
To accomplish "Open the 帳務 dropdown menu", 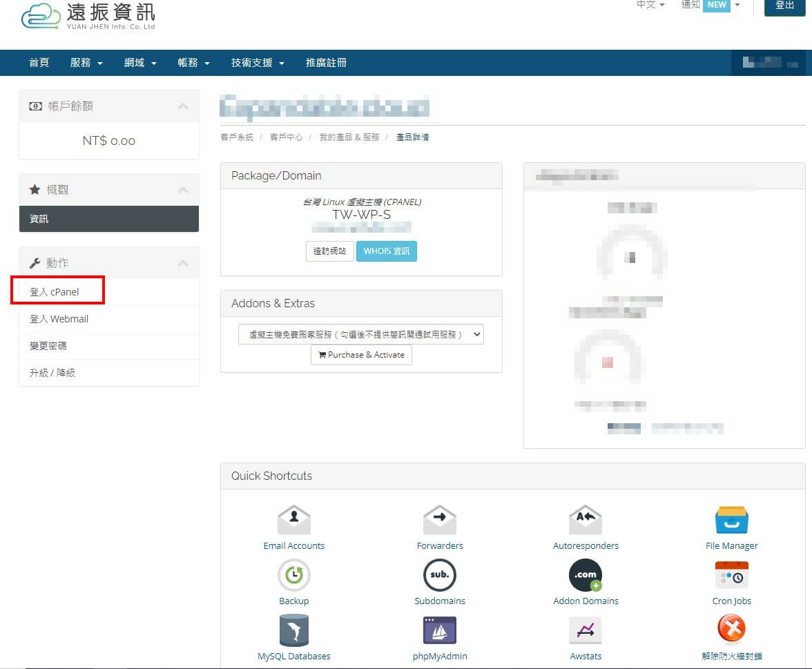I will click(x=193, y=63).
